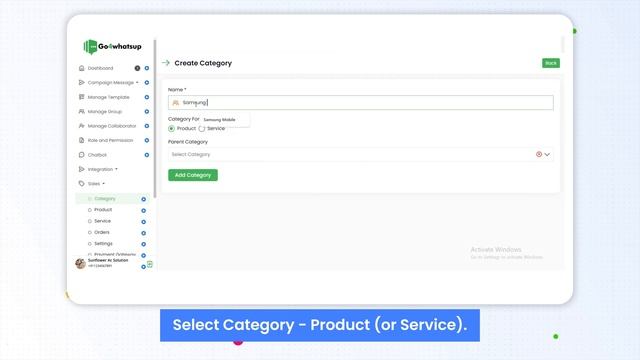The width and height of the screenshot is (640, 360).
Task: Open the Product submenu item
Action: pos(103,210)
